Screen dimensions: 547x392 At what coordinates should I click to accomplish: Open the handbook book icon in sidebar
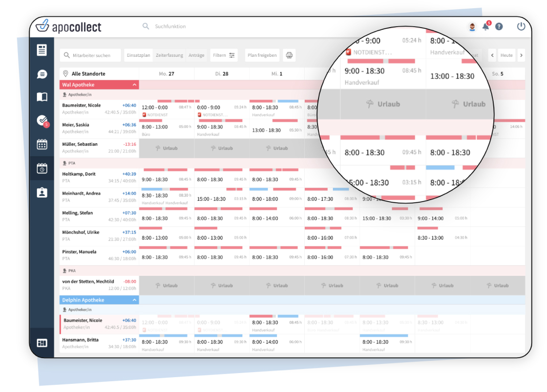click(42, 97)
